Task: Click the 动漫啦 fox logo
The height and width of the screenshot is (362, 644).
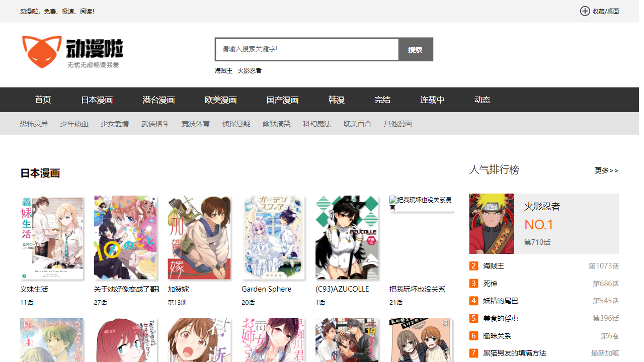Action: [x=72, y=52]
